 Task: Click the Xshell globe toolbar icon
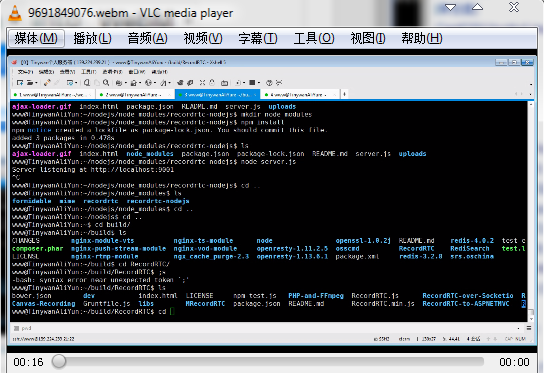148,83
